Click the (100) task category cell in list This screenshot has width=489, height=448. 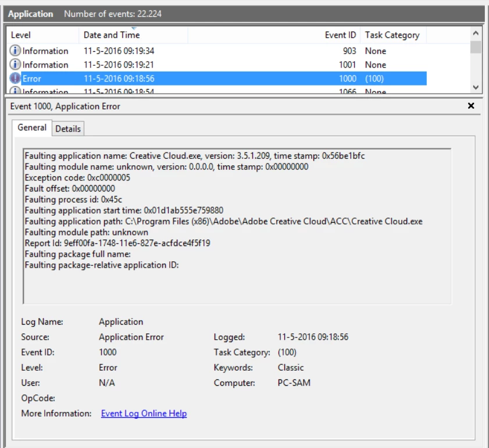pyautogui.click(x=374, y=79)
